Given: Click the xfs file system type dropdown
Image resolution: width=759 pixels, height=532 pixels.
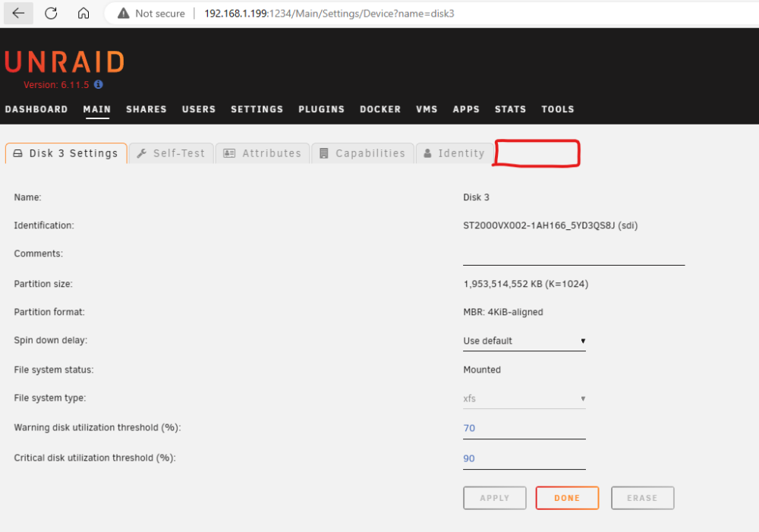Looking at the screenshot, I should 524,398.
